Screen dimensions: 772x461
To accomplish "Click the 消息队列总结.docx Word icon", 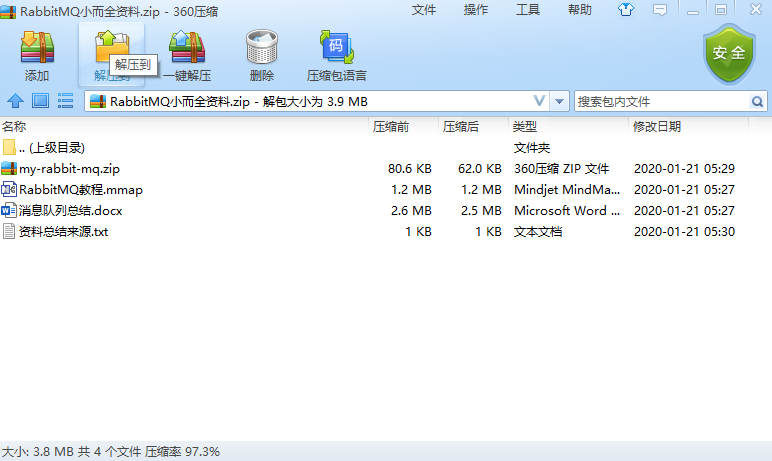I will (9, 211).
